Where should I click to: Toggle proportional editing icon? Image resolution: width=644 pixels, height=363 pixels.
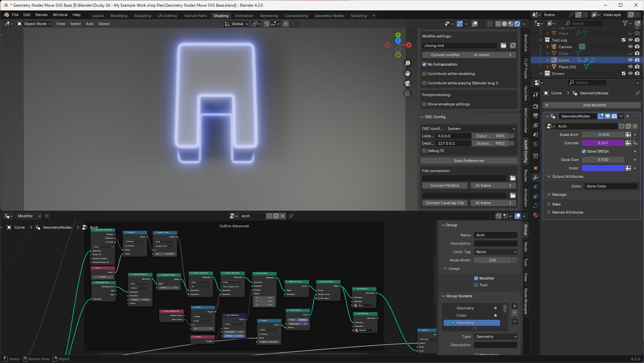286,24
